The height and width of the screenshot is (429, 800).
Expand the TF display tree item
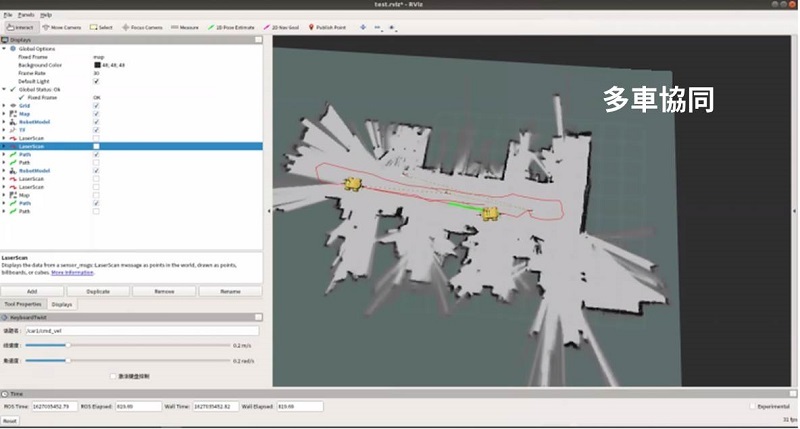[5, 130]
